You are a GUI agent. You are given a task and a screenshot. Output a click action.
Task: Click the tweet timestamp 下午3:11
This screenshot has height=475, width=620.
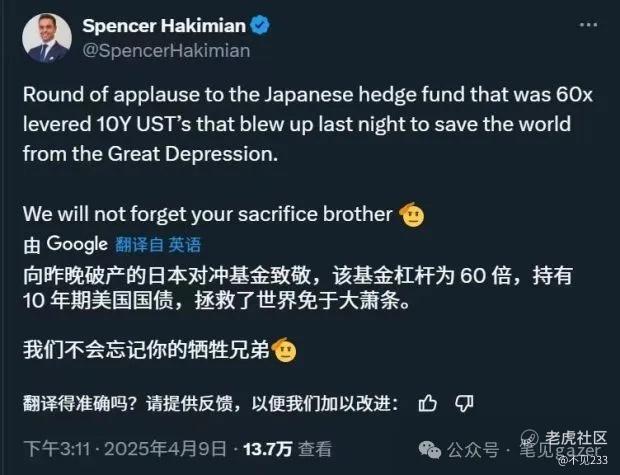pyautogui.click(x=50, y=449)
